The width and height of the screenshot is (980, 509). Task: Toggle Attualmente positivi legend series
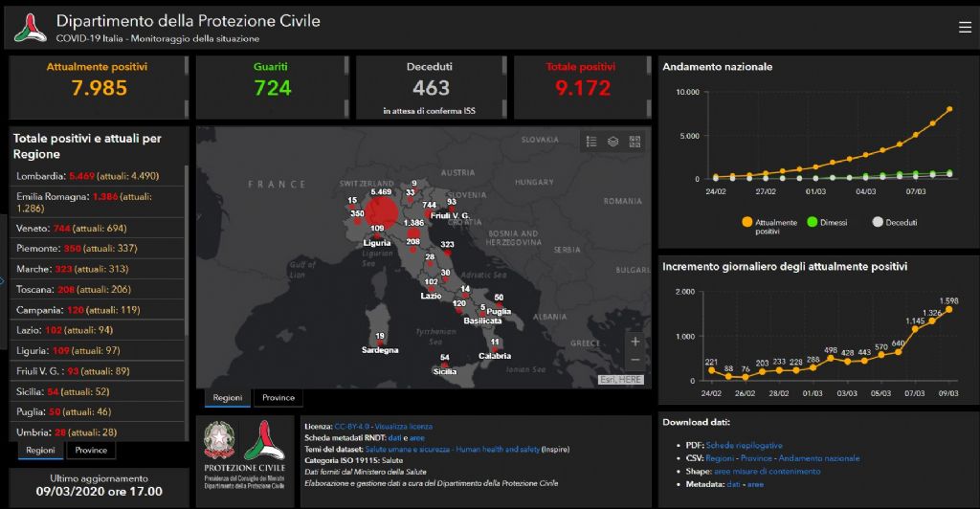coord(769,226)
